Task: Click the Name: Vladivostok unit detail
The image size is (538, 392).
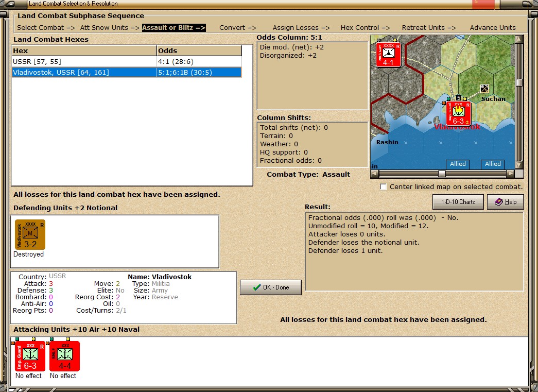Action: 160,277
